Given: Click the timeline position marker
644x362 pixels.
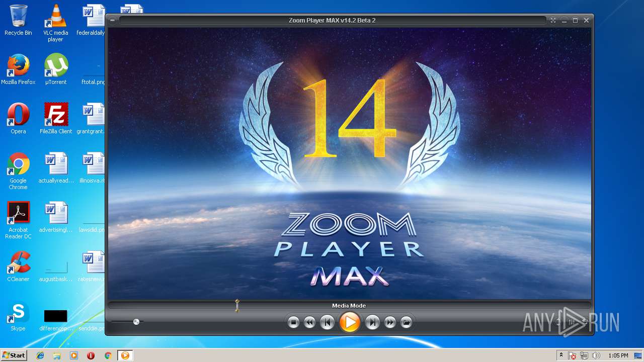Looking at the screenshot, I should 237,305.
